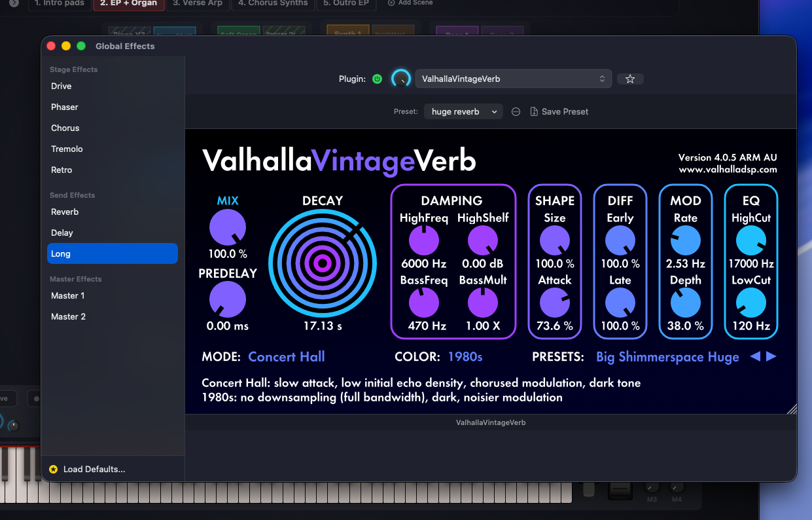The image size is (812, 520).
Task: Click the PREDELAY knob
Action: 228,300
